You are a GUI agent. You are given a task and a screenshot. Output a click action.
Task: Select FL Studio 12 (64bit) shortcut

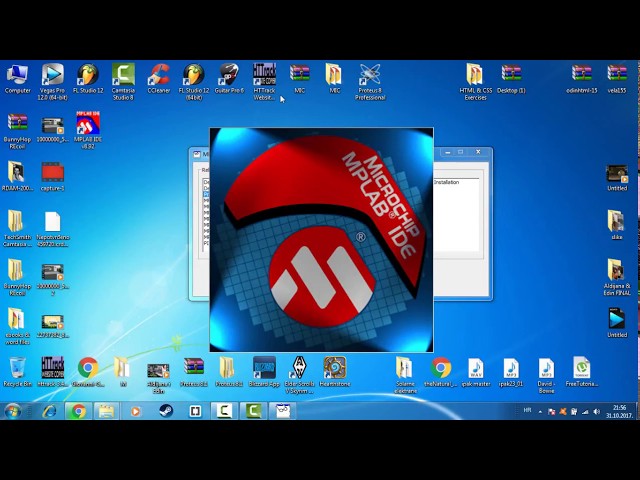pyautogui.click(x=194, y=82)
